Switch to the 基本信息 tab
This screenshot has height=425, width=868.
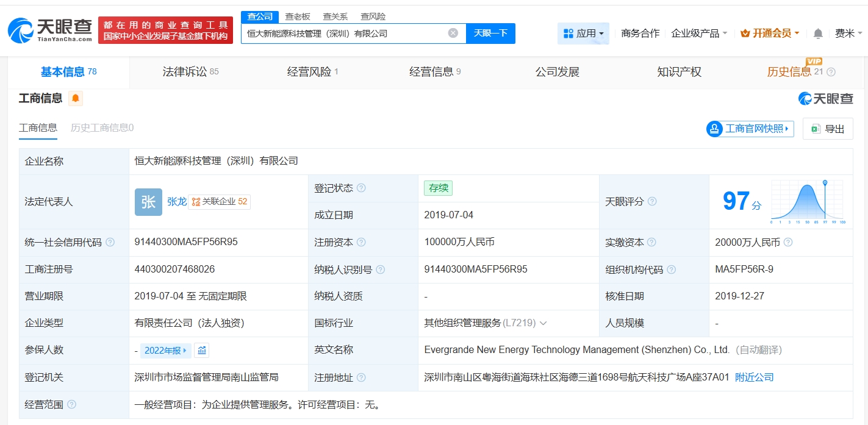[68, 72]
